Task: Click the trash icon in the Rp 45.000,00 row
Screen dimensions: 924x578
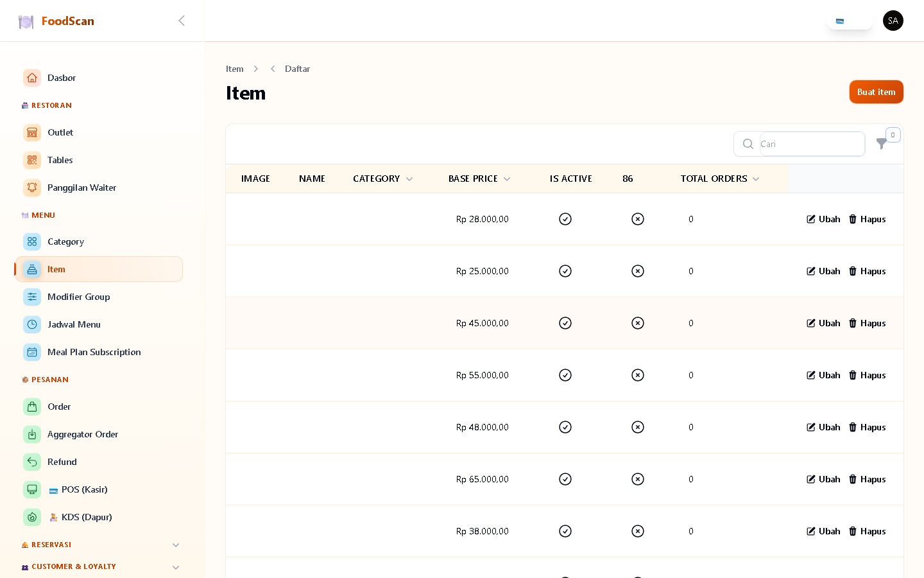Action: [x=853, y=323]
